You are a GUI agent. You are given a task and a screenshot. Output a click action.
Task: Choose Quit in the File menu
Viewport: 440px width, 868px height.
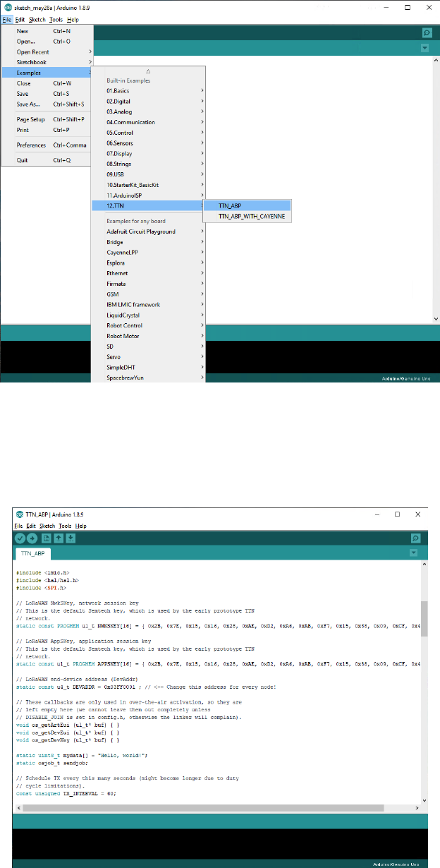(x=47, y=160)
